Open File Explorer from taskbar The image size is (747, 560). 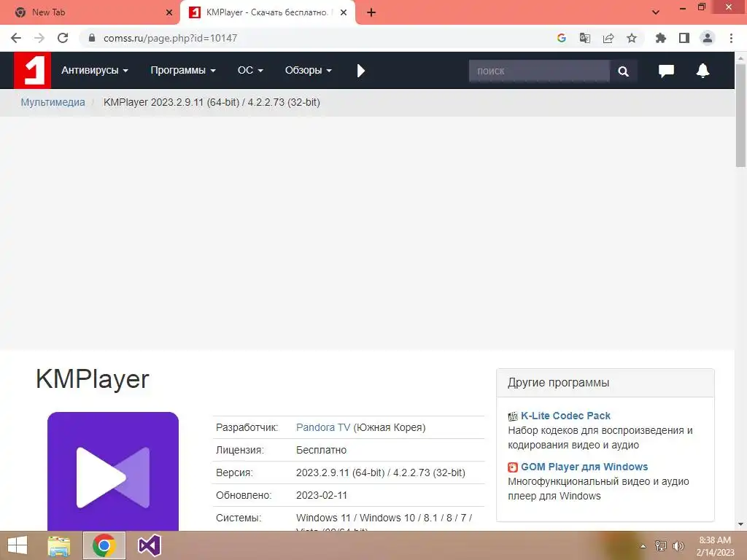pyautogui.click(x=59, y=545)
